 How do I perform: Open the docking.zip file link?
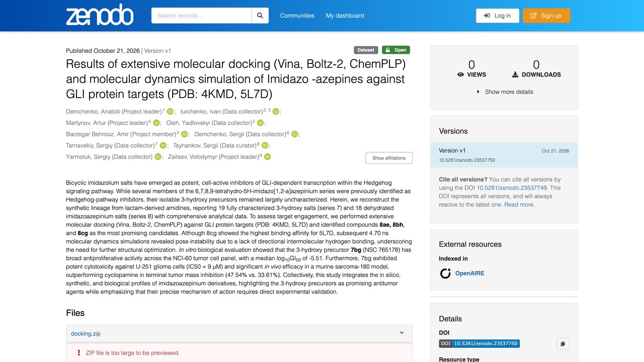[86, 333]
